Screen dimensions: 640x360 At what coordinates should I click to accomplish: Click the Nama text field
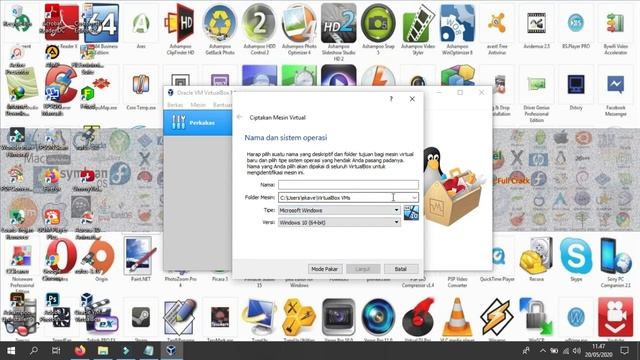pos(348,185)
